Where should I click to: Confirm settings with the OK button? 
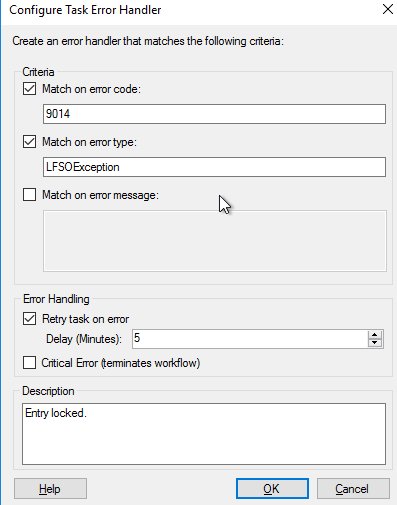tap(272, 489)
